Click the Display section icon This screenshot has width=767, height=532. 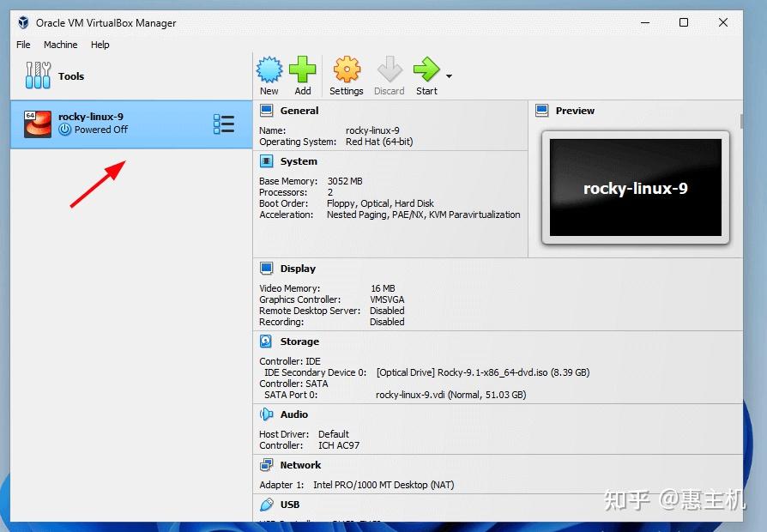point(266,268)
